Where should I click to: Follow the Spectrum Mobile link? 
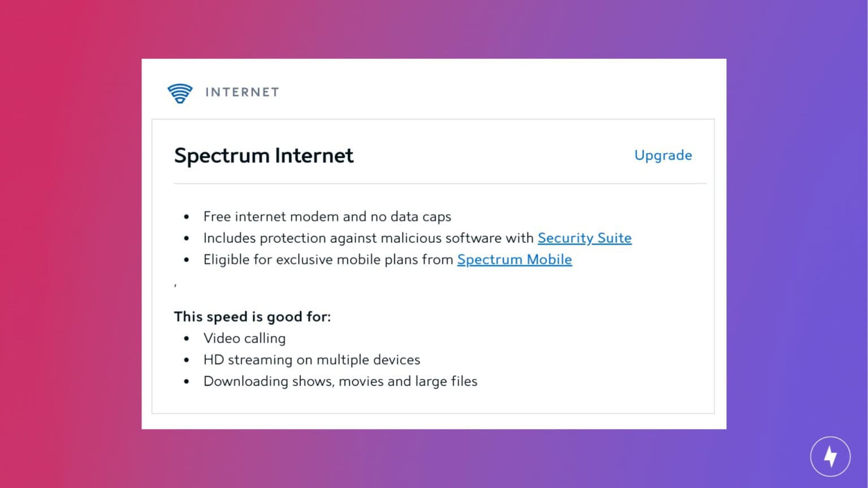point(514,259)
